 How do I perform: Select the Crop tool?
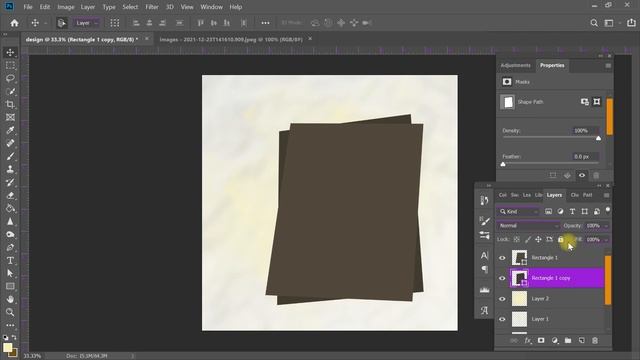10,104
